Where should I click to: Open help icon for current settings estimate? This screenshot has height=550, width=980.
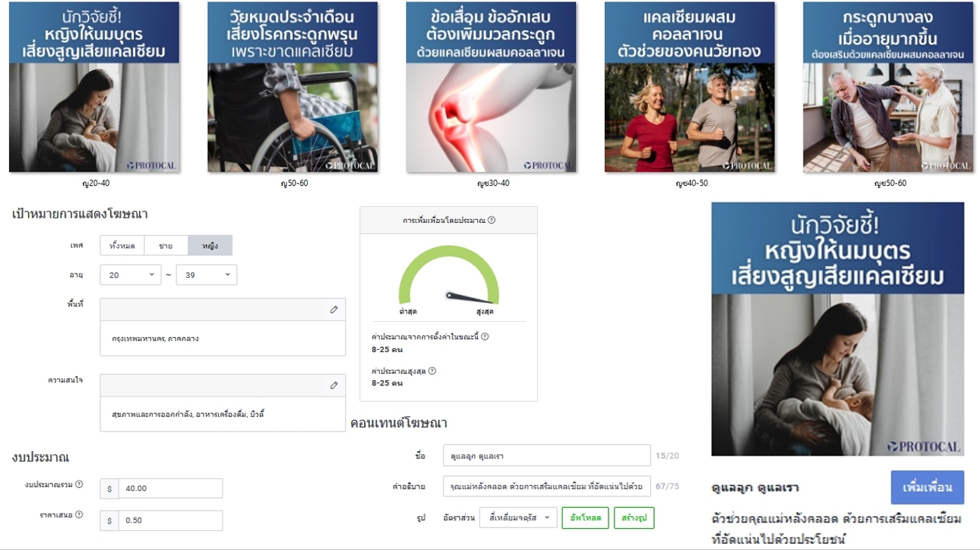(x=485, y=337)
